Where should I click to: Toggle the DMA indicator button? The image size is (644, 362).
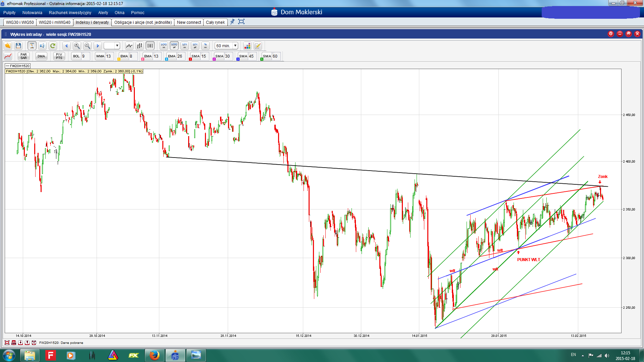(41, 56)
